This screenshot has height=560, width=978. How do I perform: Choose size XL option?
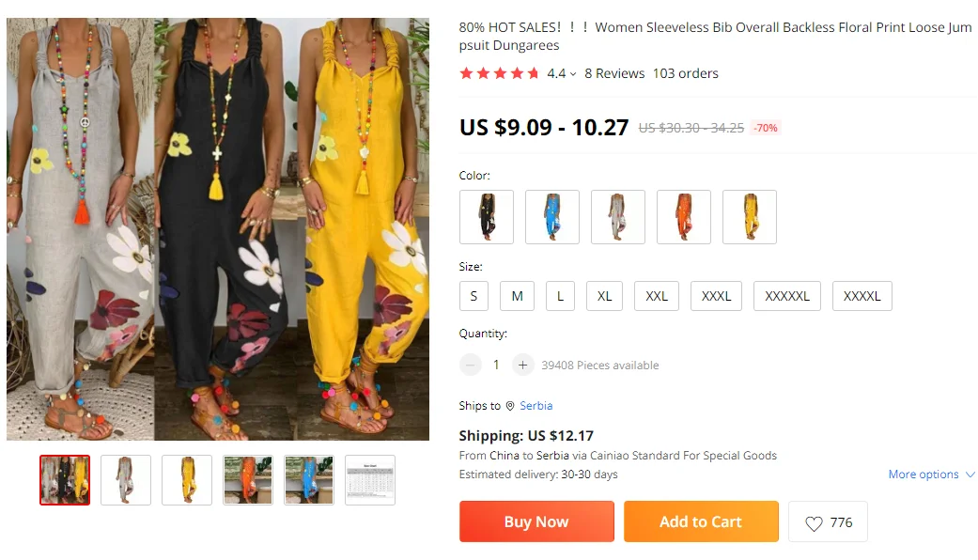pos(604,296)
